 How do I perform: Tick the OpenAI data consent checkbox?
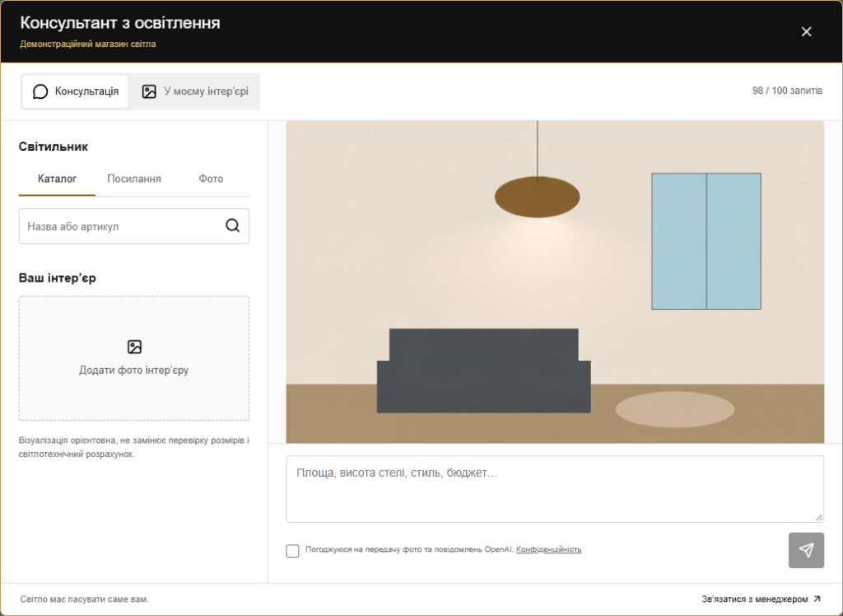click(292, 550)
